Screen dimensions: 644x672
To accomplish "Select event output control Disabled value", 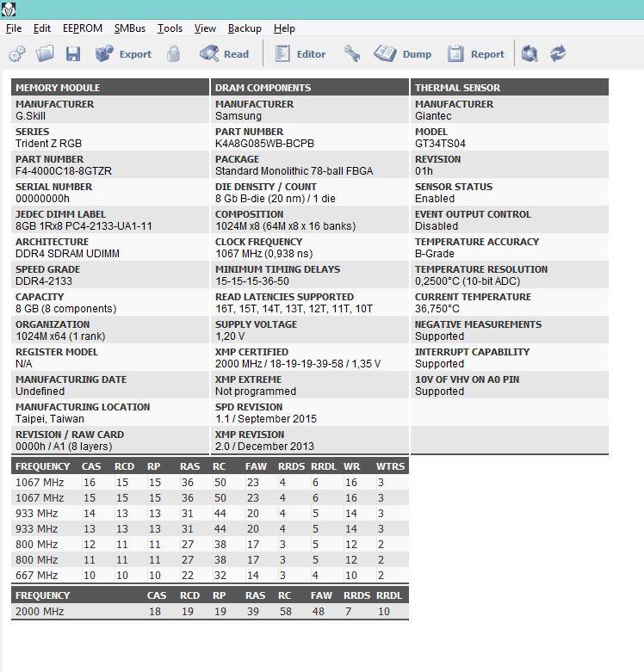I will pyautogui.click(x=437, y=225).
